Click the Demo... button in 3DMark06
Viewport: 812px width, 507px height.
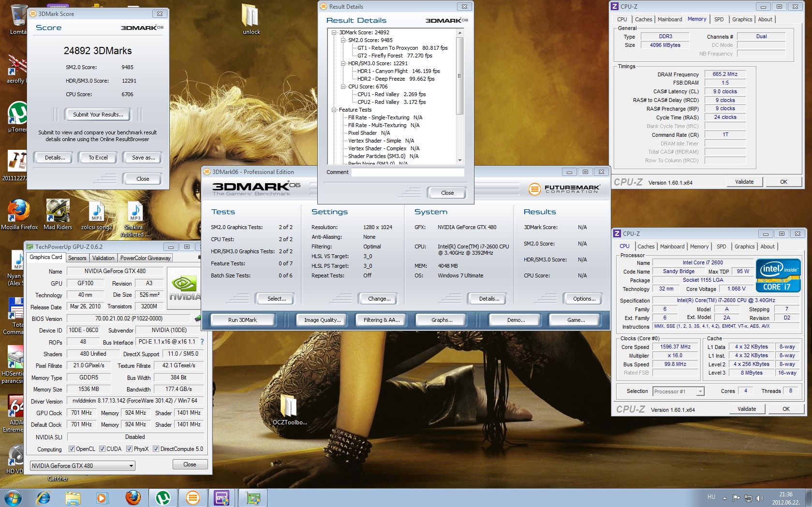point(516,320)
